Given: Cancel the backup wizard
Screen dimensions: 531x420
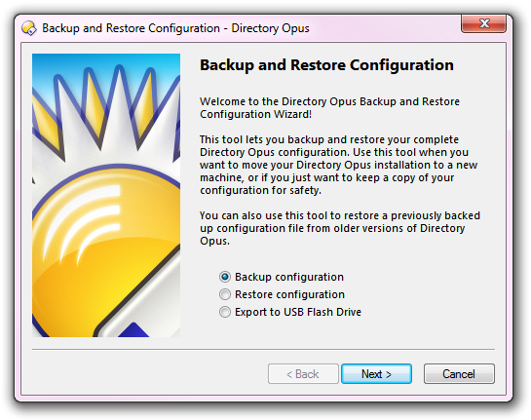Looking at the screenshot, I should pos(459,374).
